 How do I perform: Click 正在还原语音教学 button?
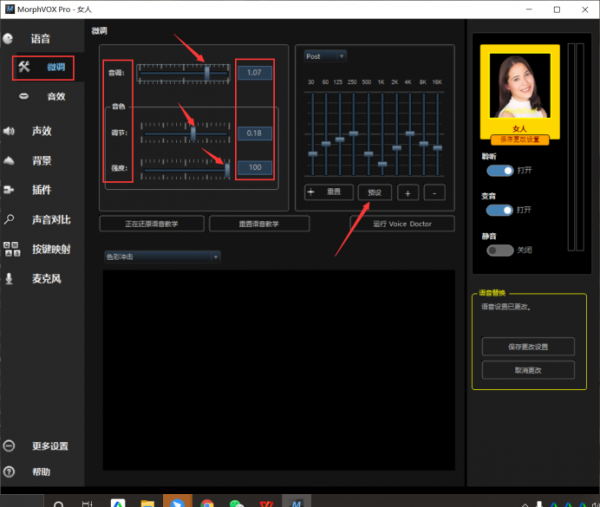pos(152,224)
